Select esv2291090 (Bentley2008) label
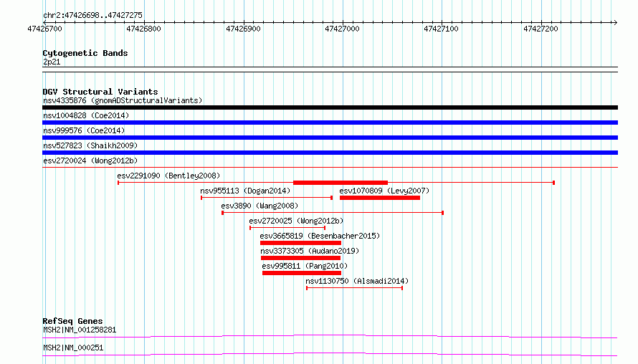The height and width of the screenshot is (364, 638). [x=168, y=176]
